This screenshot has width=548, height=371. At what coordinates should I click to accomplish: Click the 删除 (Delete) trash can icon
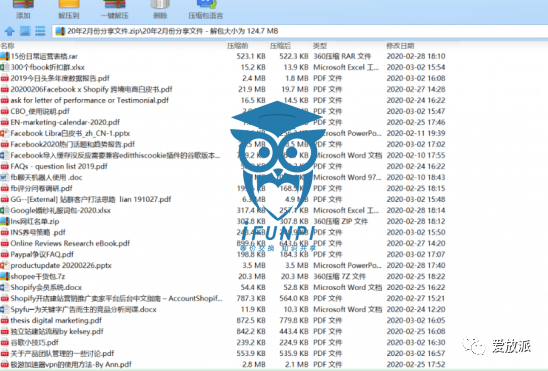[x=160, y=9]
